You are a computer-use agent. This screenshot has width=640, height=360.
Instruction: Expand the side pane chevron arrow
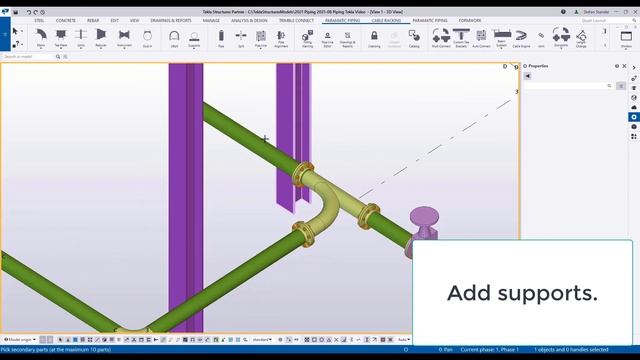pyautogui.click(x=633, y=67)
